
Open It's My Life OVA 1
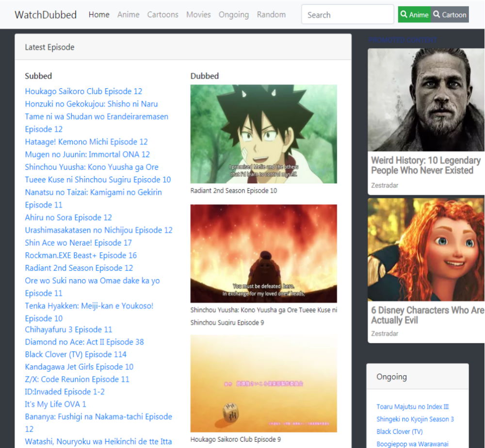56,404
